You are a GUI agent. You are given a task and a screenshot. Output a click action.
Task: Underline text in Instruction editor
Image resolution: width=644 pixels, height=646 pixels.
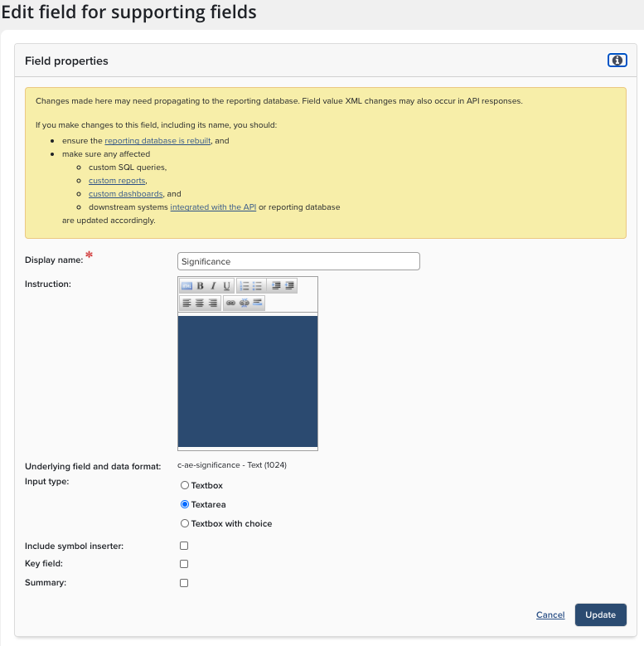click(x=226, y=286)
